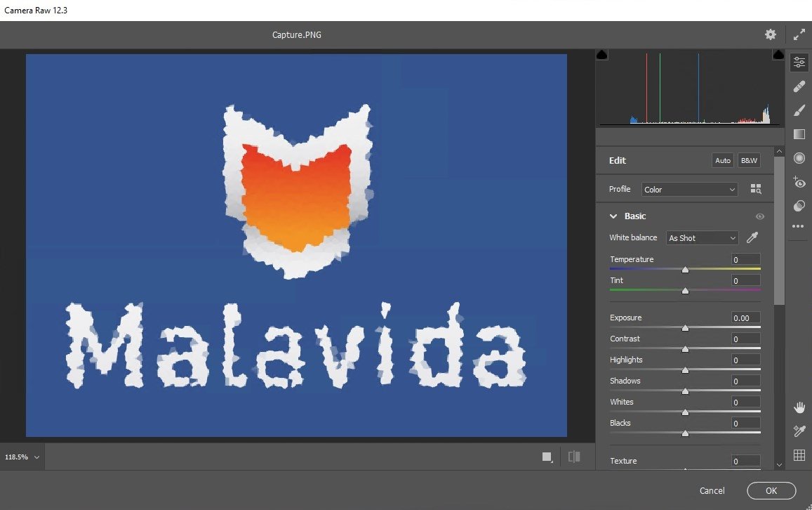This screenshot has width=812, height=510.
Task: Select the Adjustment Brush tool
Action: click(x=799, y=110)
